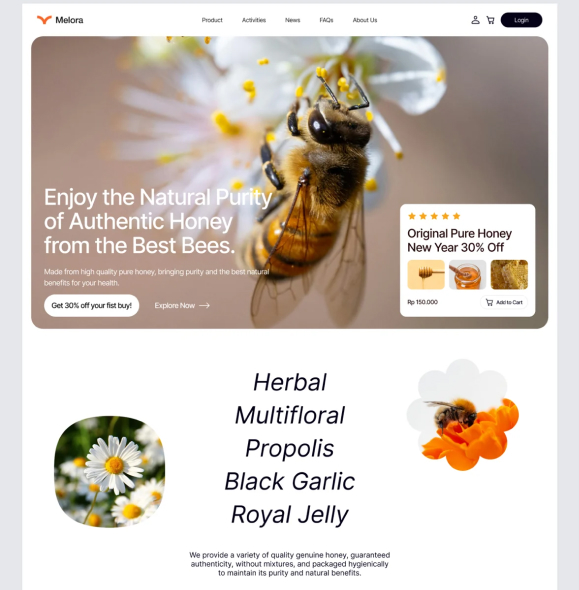579x590 pixels.
Task: Select the honey dipper thumbnail
Action: pyautogui.click(x=426, y=275)
